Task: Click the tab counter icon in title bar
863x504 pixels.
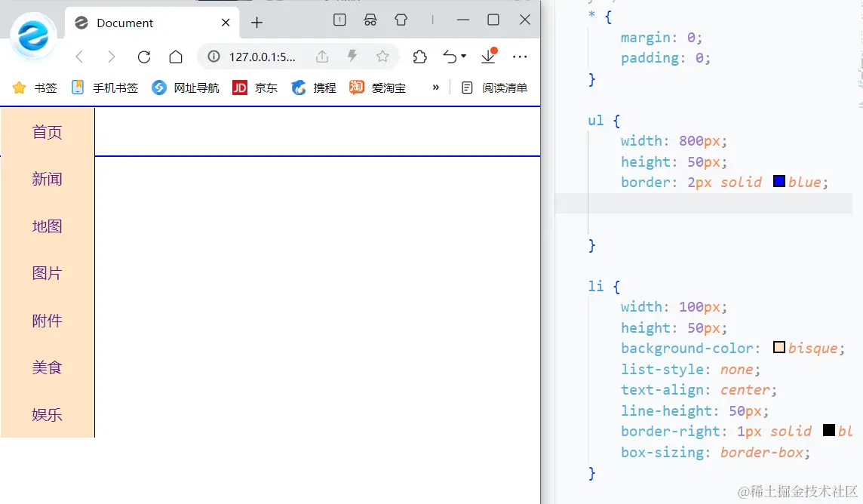Action: [x=339, y=20]
